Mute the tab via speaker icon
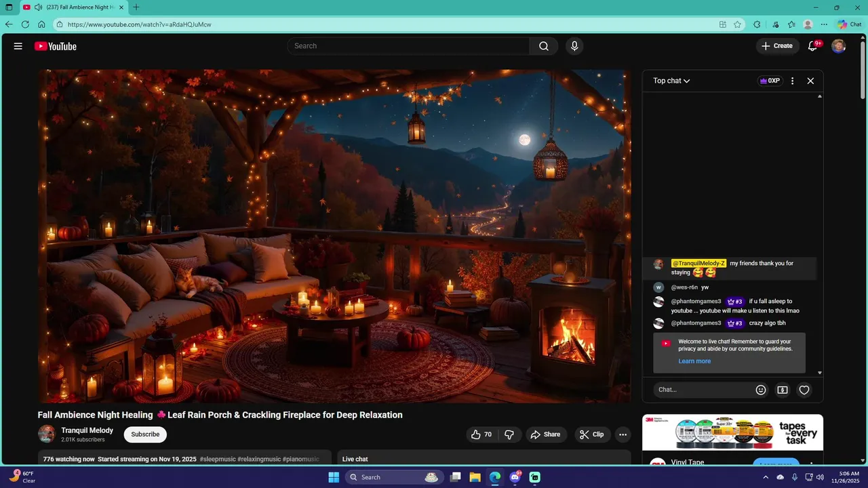The image size is (868, 488). 38,7
